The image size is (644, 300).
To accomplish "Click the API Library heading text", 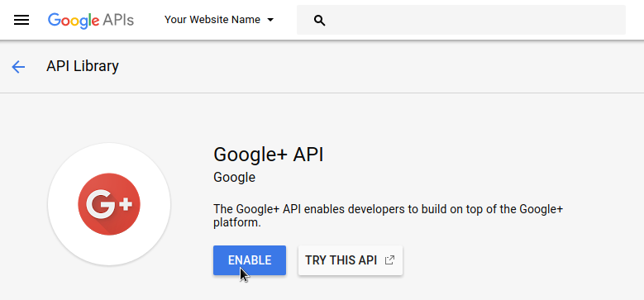I will pos(83,65).
